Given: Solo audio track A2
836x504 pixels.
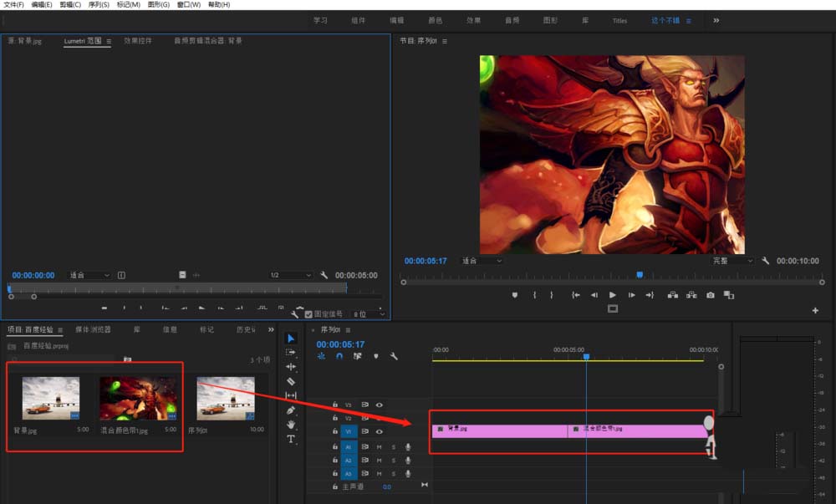Looking at the screenshot, I should pos(394,461).
